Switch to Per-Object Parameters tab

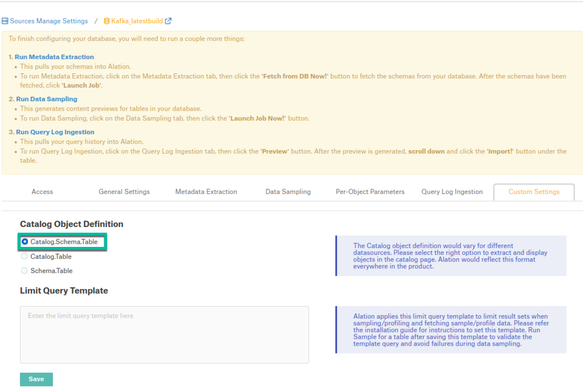click(370, 192)
